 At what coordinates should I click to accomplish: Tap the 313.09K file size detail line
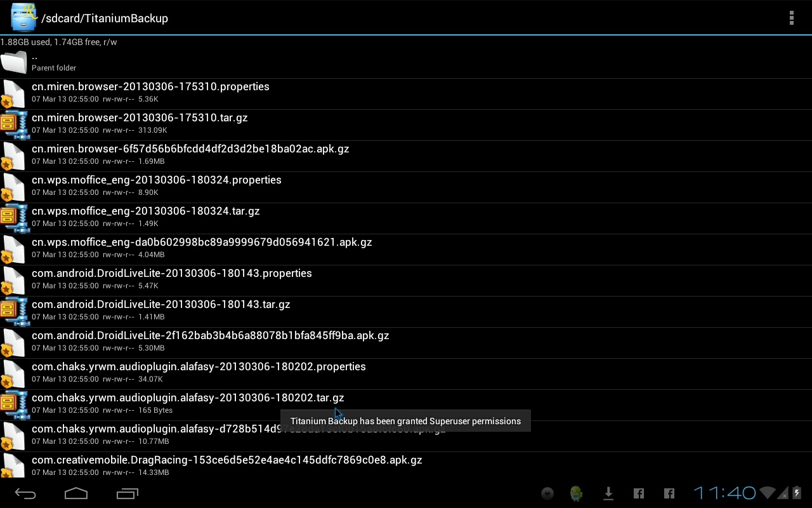tap(100, 130)
